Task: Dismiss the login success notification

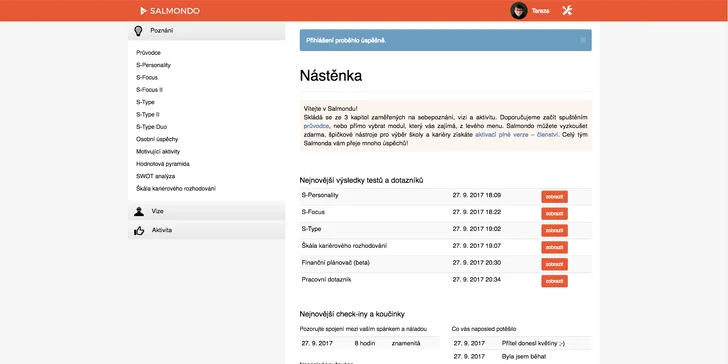Action: point(583,40)
